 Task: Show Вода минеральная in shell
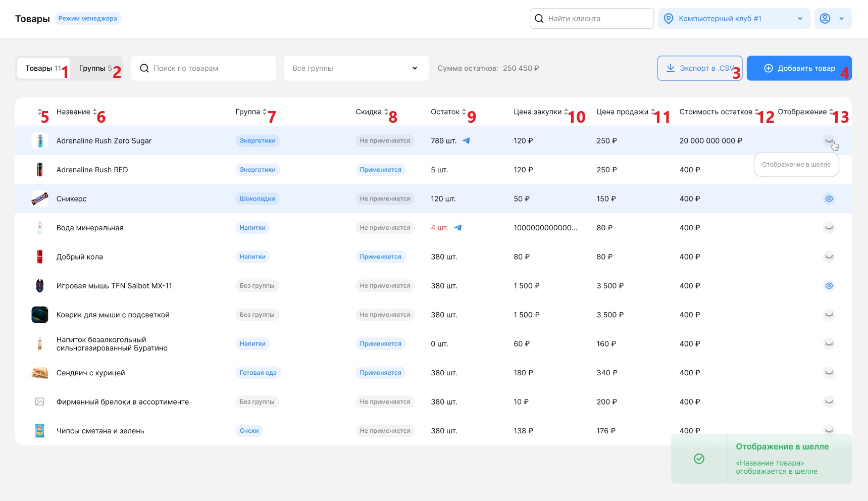pyautogui.click(x=829, y=228)
